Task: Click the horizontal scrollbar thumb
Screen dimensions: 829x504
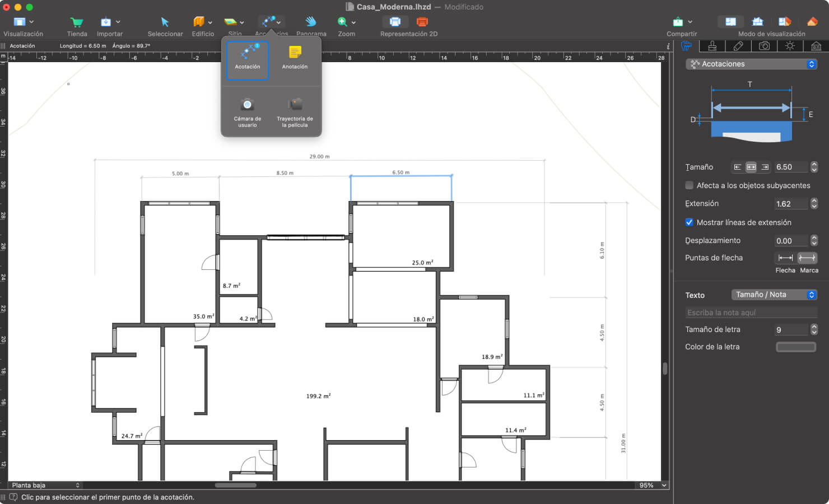Action: tap(235, 485)
